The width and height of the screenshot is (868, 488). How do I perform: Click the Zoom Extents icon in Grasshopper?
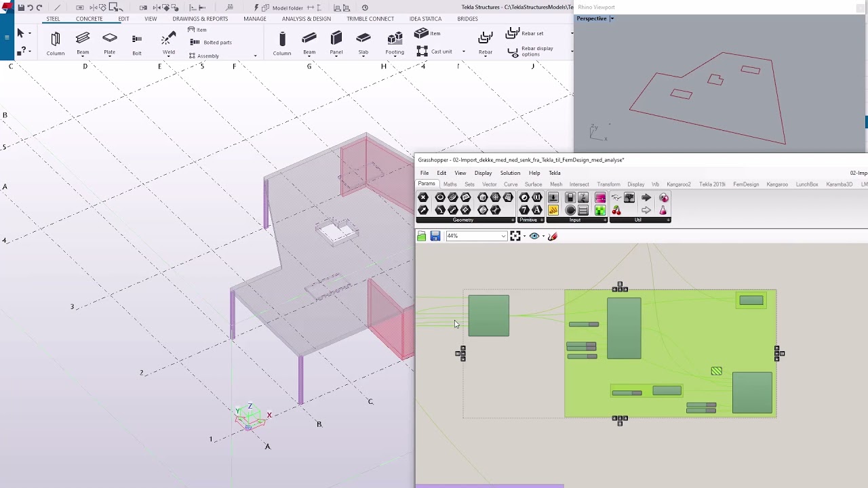coord(515,236)
